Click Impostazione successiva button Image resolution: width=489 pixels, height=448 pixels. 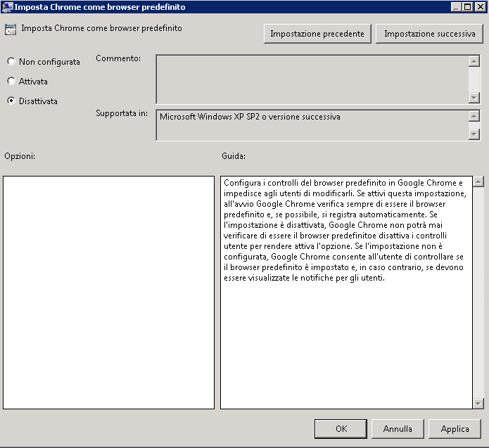[429, 34]
